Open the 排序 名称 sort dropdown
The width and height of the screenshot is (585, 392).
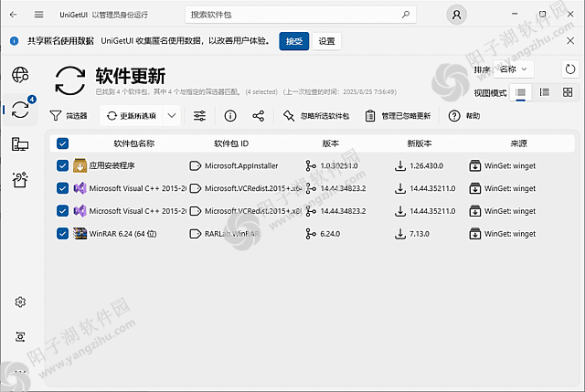point(514,69)
